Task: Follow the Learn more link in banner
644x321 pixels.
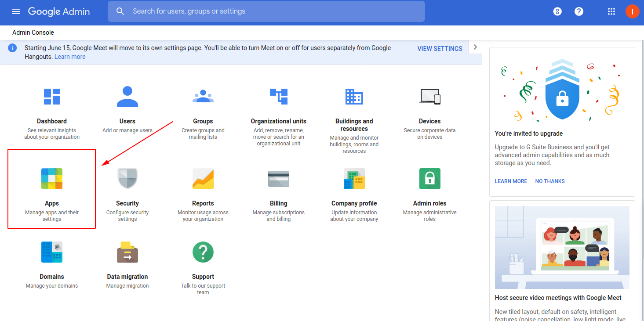Action: pos(70,57)
